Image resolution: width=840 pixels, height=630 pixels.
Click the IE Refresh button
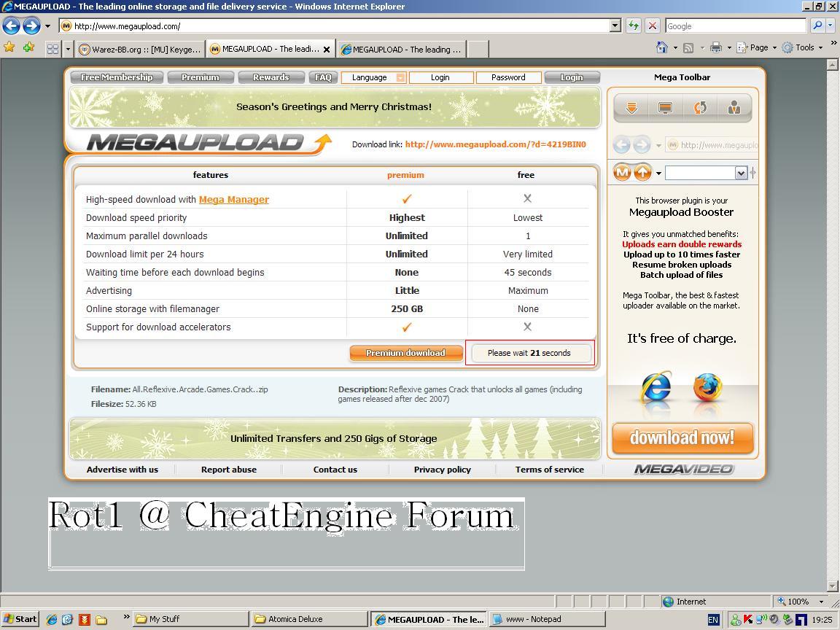633,26
